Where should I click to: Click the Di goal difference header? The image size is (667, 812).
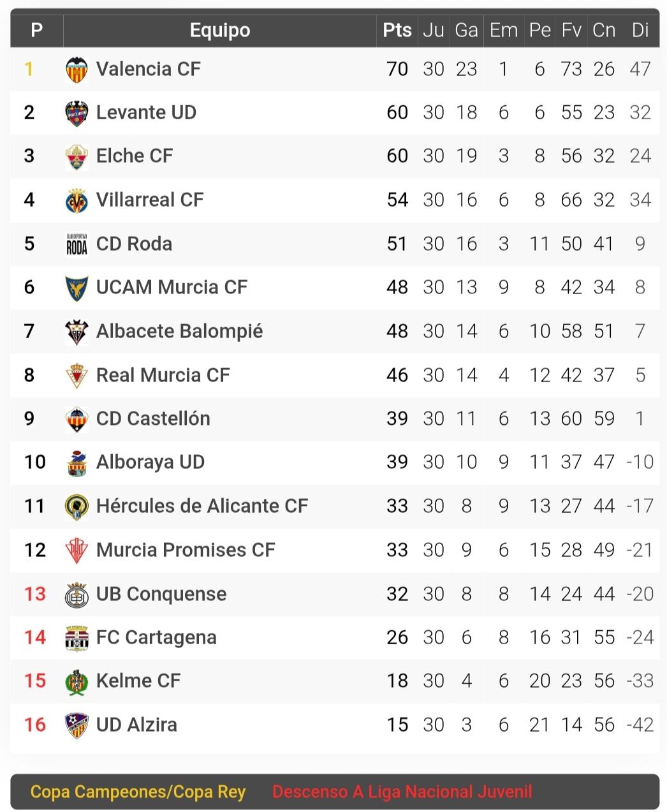[x=640, y=30]
